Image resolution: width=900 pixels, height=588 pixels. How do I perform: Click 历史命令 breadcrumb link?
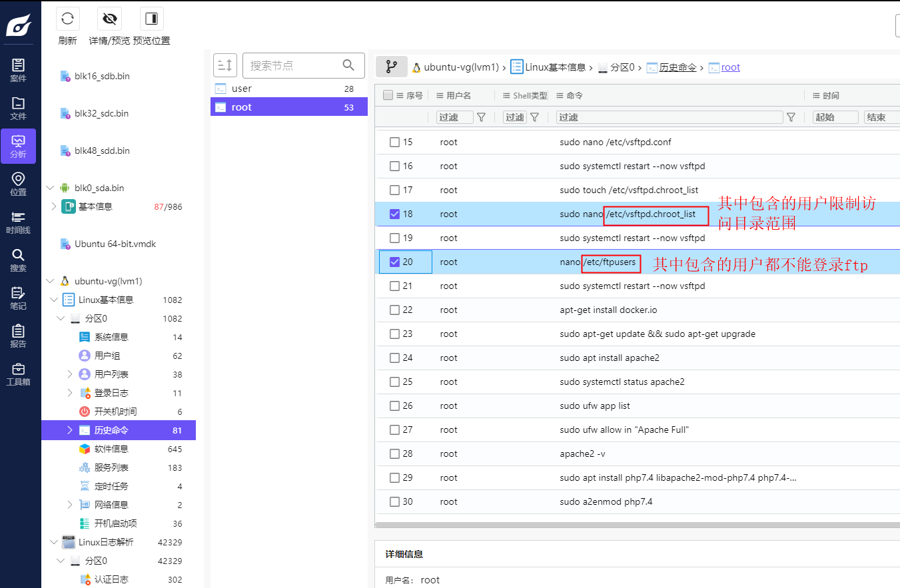[x=677, y=67]
